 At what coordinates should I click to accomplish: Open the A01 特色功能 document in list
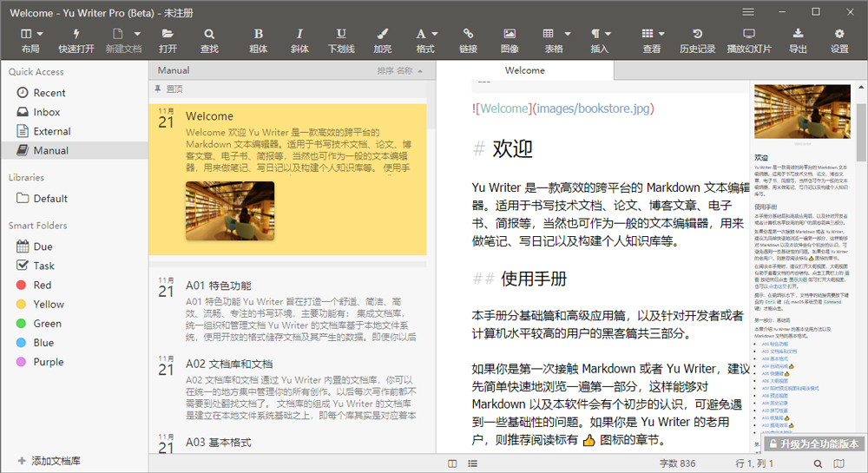218,285
